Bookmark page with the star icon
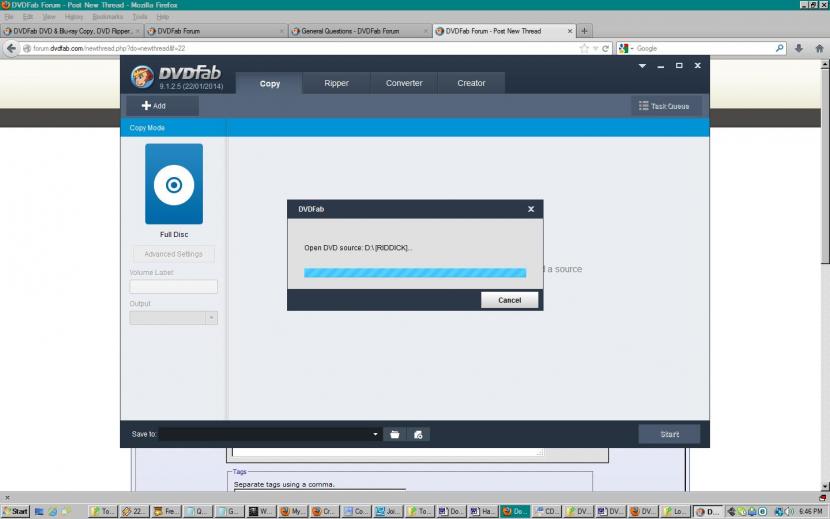 (x=584, y=48)
